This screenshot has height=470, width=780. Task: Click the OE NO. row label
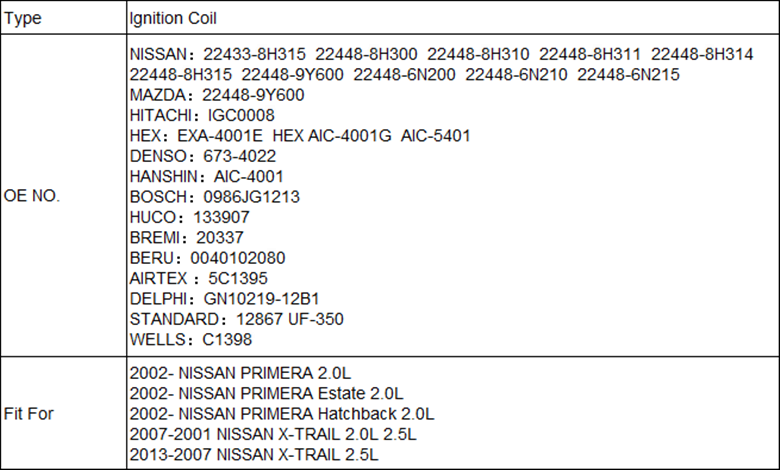[x=31, y=196]
